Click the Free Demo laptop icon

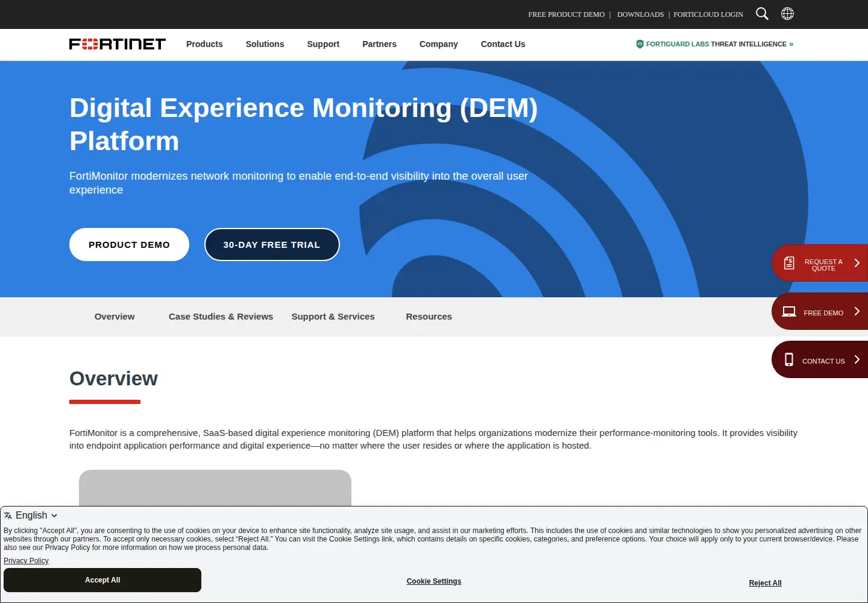tap(789, 312)
